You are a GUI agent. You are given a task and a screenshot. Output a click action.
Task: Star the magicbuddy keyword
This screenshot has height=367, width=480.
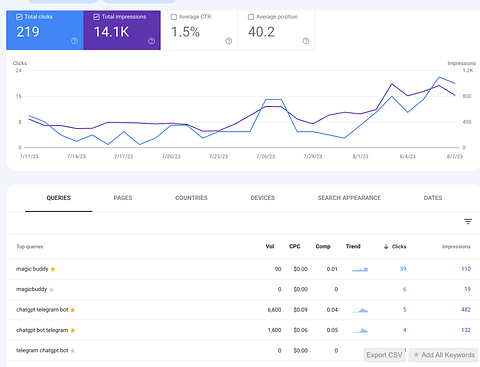[x=51, y=290]
